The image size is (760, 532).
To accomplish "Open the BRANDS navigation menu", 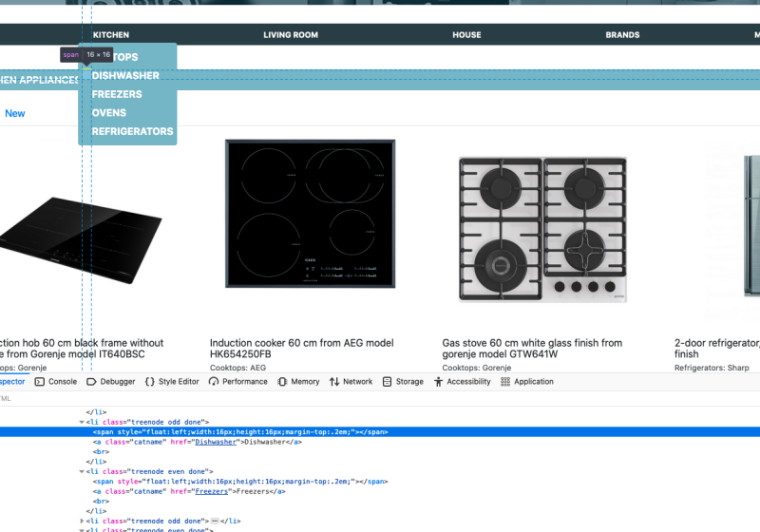I will click(622, 35).
